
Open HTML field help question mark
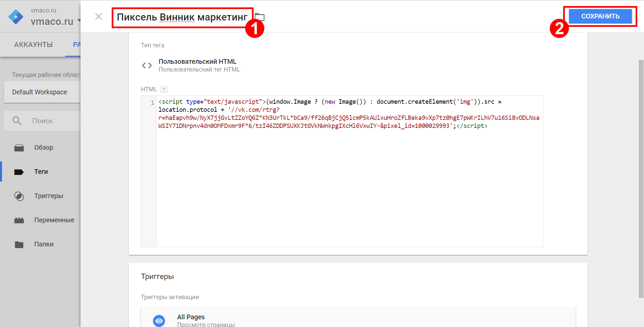click(164, 90)
